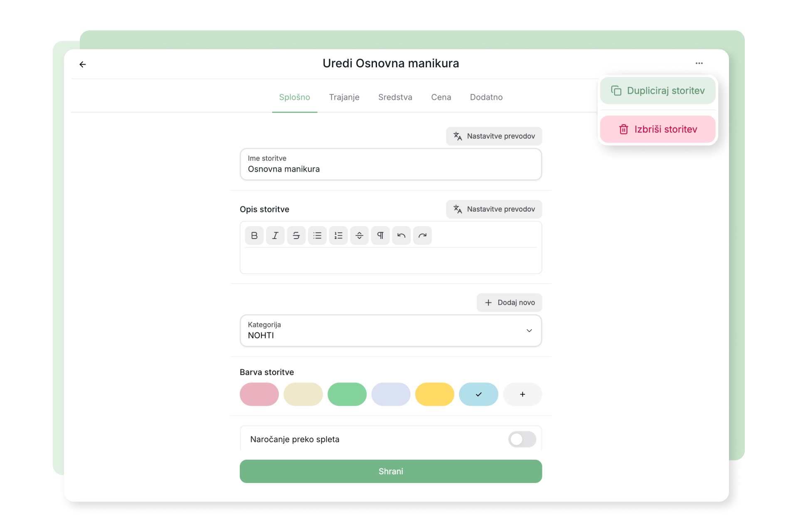
Task: Click the paragraph format icon
Action: pyautogui.click(x=380, y=236)
